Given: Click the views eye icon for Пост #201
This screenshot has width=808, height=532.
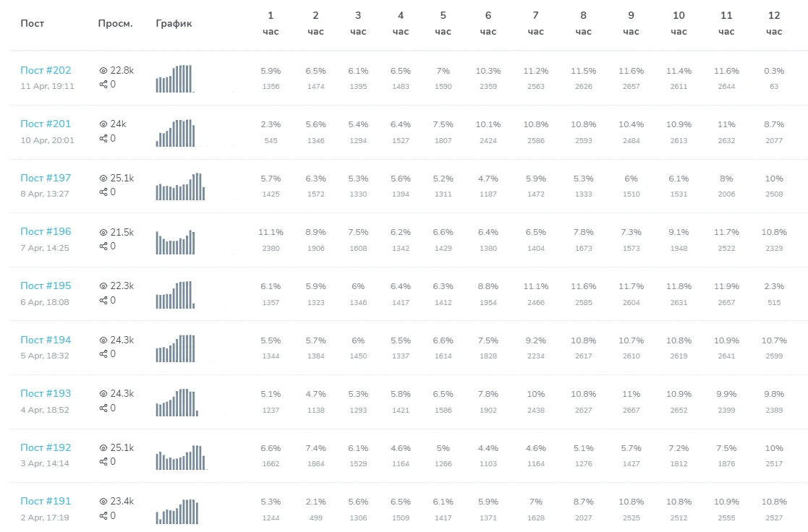Looking at the screenshot, I should [103, 124].
